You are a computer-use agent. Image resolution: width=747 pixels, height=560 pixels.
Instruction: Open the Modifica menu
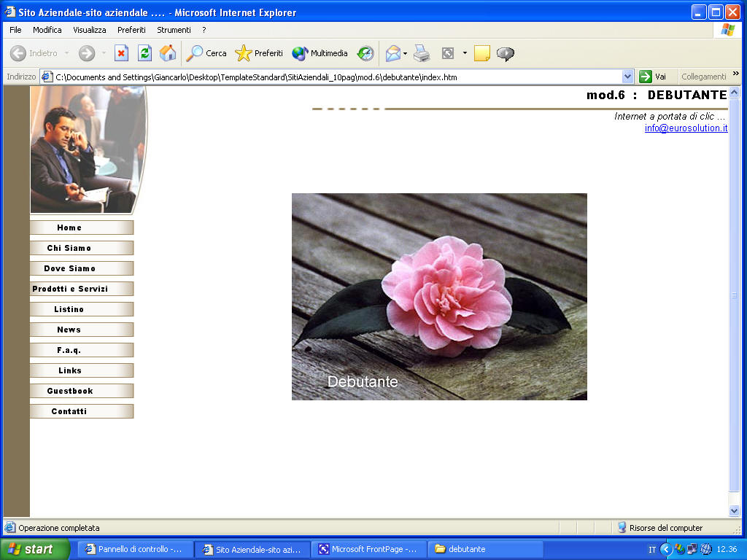(x=47, y=30)
